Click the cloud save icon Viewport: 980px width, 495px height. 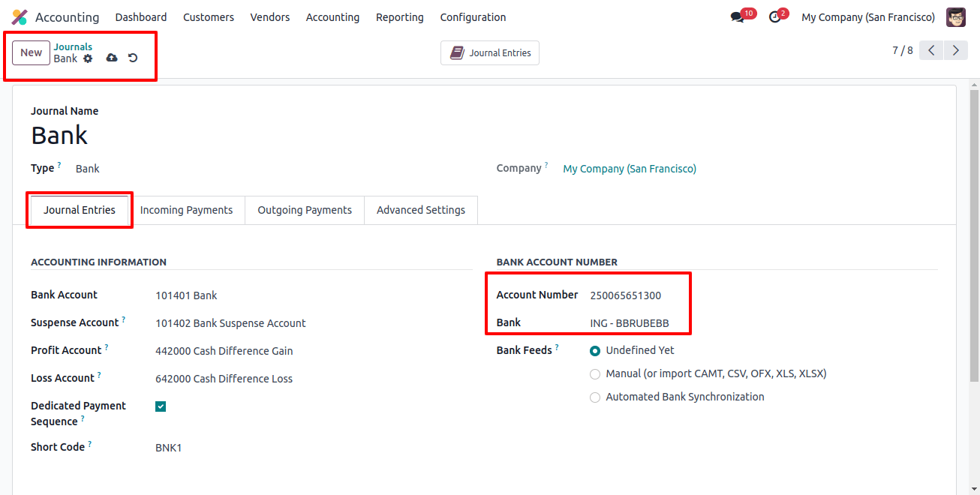pyautogui.click(x=112, y=58)
